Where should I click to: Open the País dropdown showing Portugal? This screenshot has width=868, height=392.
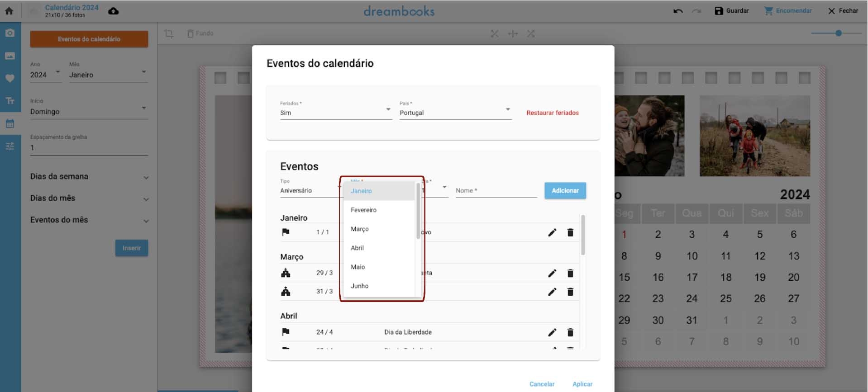(455, 113)
